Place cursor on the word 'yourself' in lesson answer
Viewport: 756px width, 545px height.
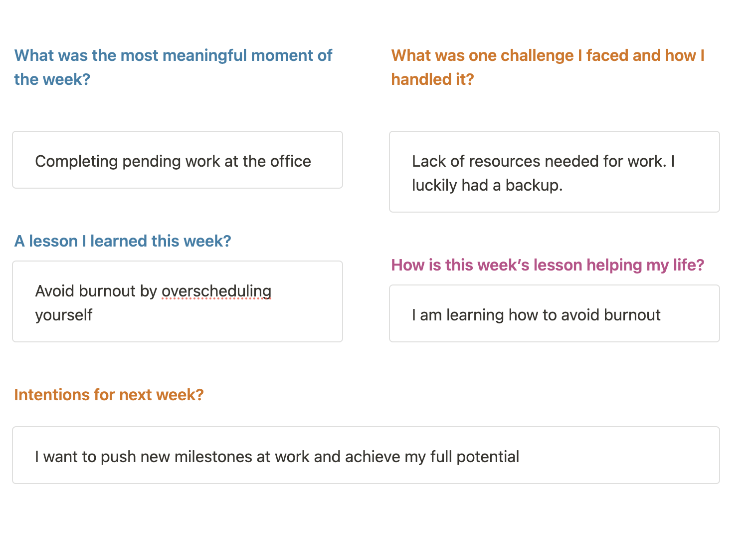pos(64,315)
